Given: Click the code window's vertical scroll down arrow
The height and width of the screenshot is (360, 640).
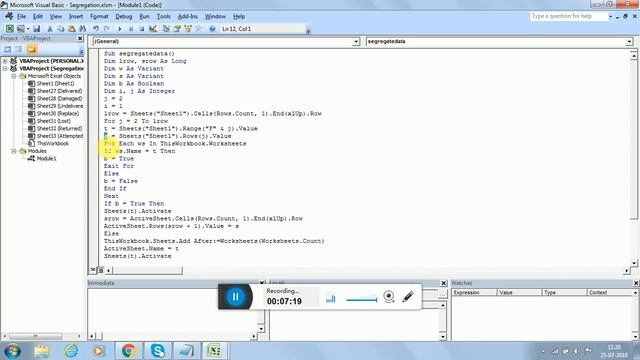Looking at the screenshot, I should coord(633,263).
